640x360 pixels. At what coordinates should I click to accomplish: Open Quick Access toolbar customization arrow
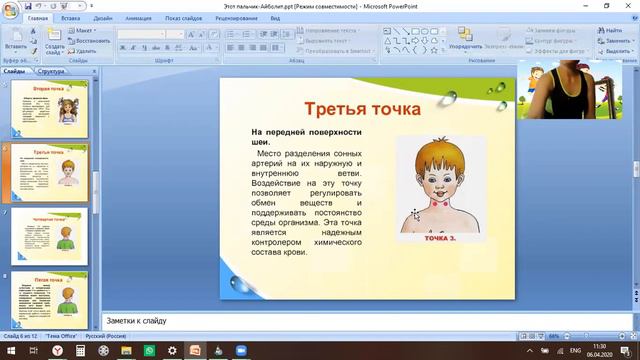tap(91, 6)
